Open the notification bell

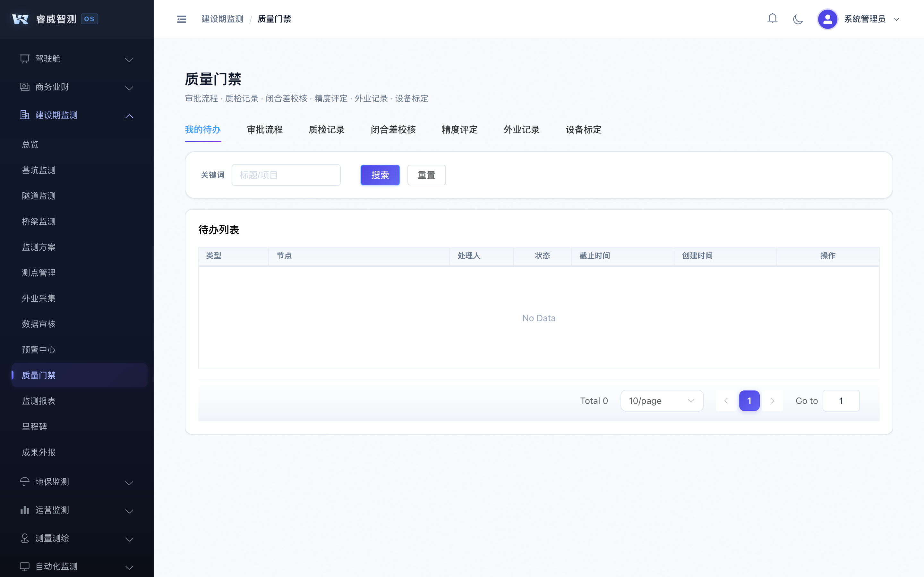[x=773, y=18]
